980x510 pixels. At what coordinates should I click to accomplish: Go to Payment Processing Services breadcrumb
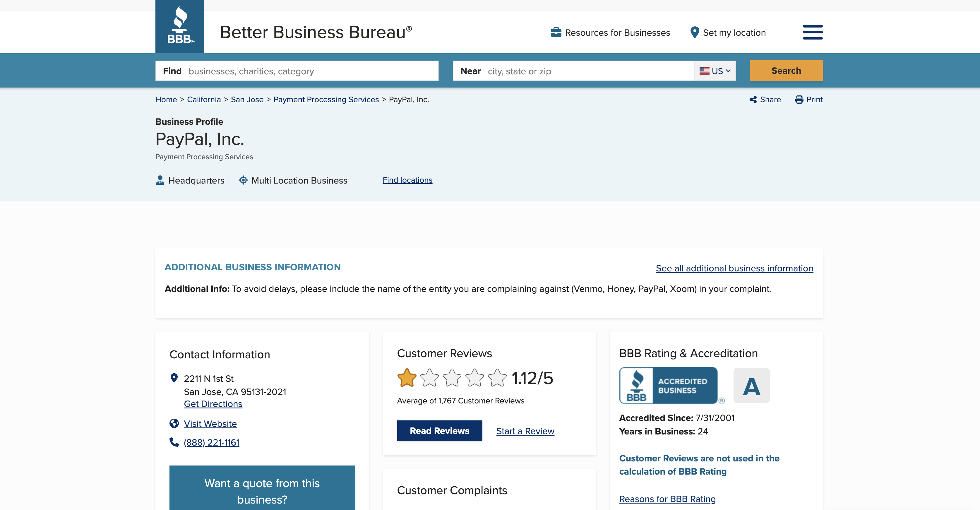tap(326, 100)
